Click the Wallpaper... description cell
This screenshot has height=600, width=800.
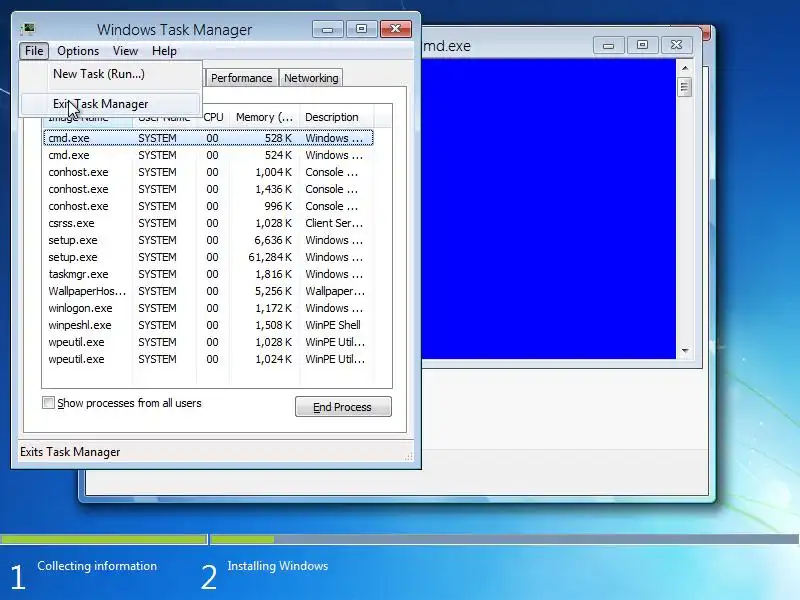coord(335,291)
